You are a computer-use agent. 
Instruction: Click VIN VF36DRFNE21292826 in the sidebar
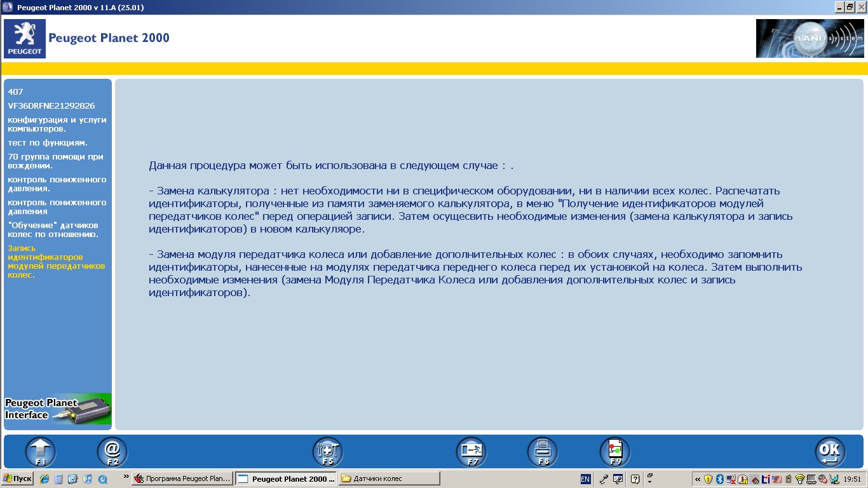(51, 105)
